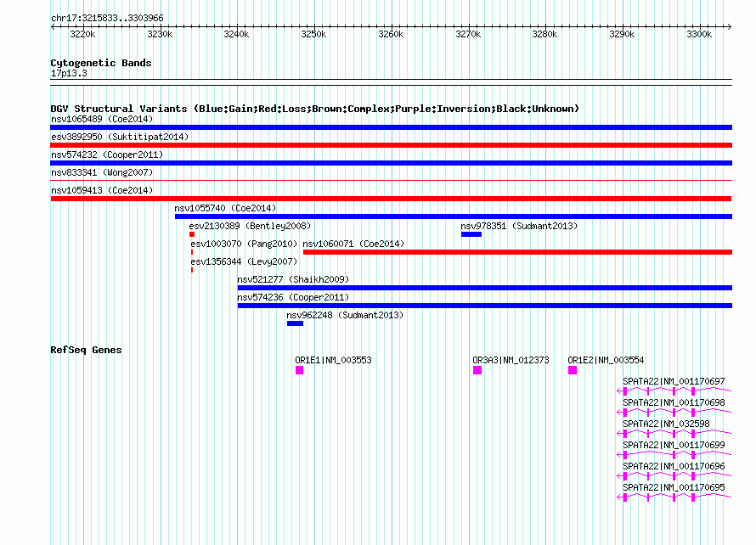Open the esv1003070 (Pang2010) label

tap(244, 244)
